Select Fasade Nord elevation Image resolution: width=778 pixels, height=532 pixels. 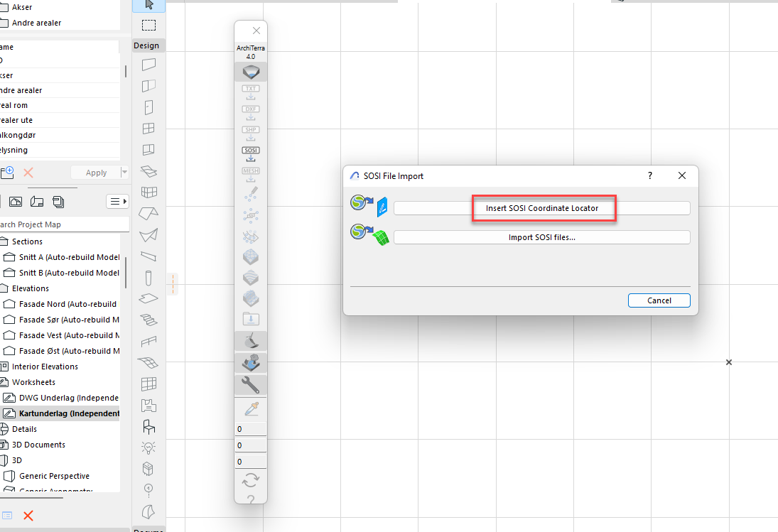[67, 304]
